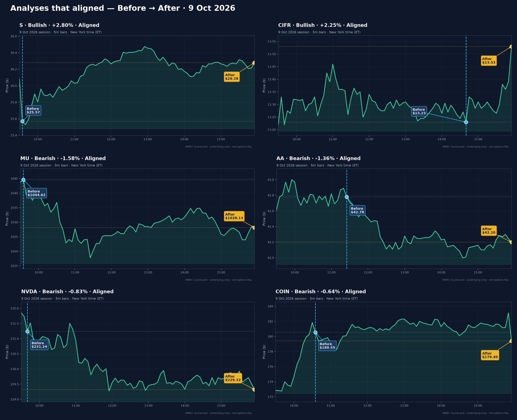Select the orange After marker dot in COIN chart

(511, 341)
